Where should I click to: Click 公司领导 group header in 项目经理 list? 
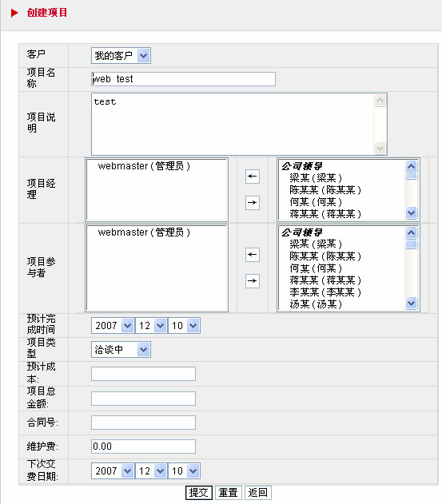pos(302,166)
